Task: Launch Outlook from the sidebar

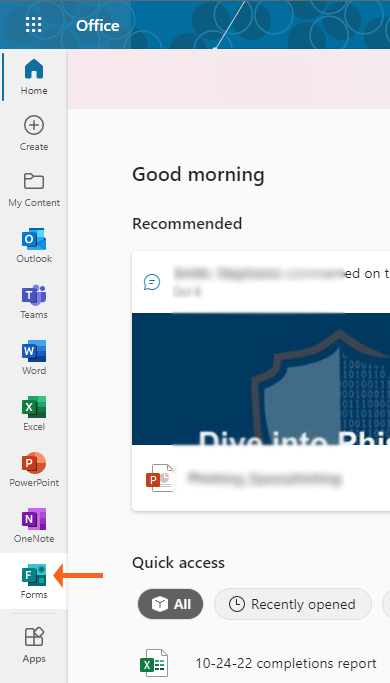Action: point(34,245)
